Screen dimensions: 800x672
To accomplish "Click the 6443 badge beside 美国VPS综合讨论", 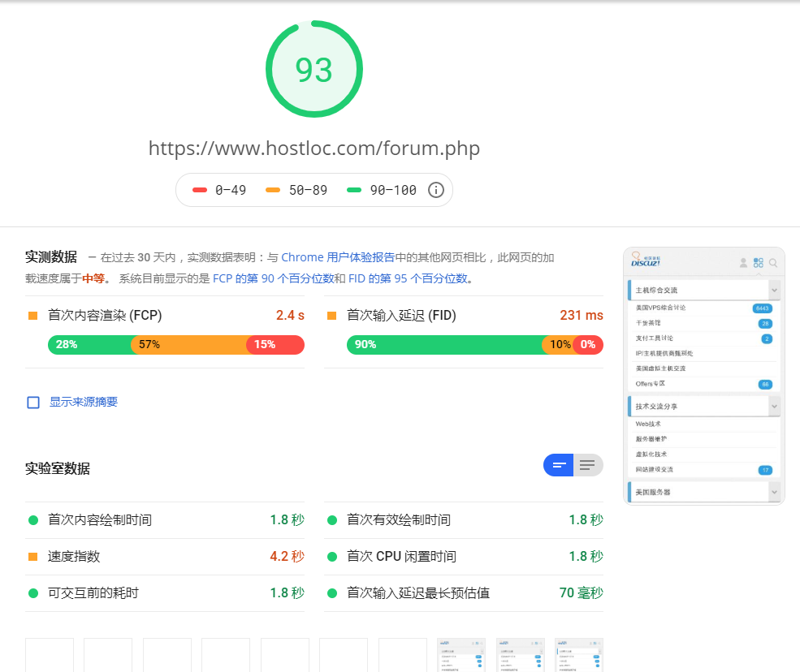I will (763, 308).
